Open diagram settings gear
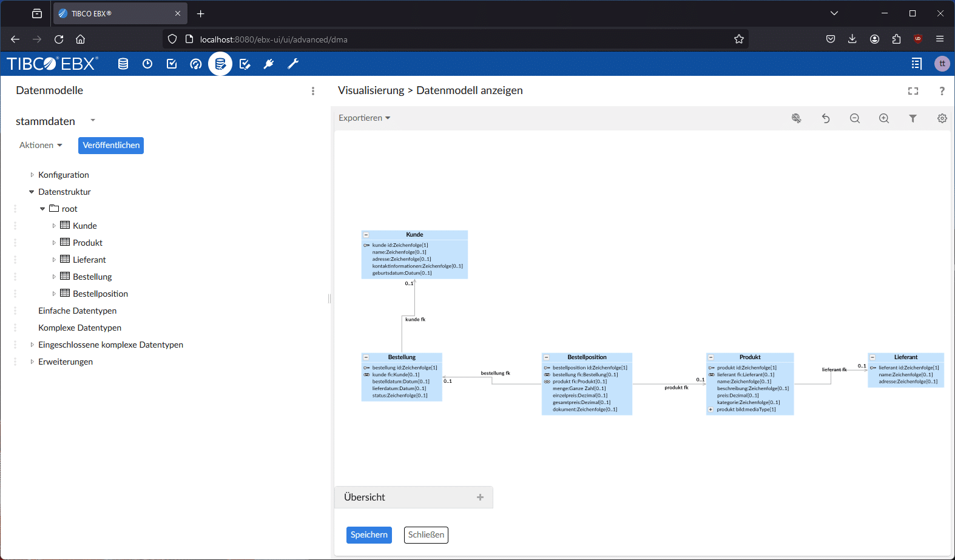955x560 pixels. click(942, 118)
